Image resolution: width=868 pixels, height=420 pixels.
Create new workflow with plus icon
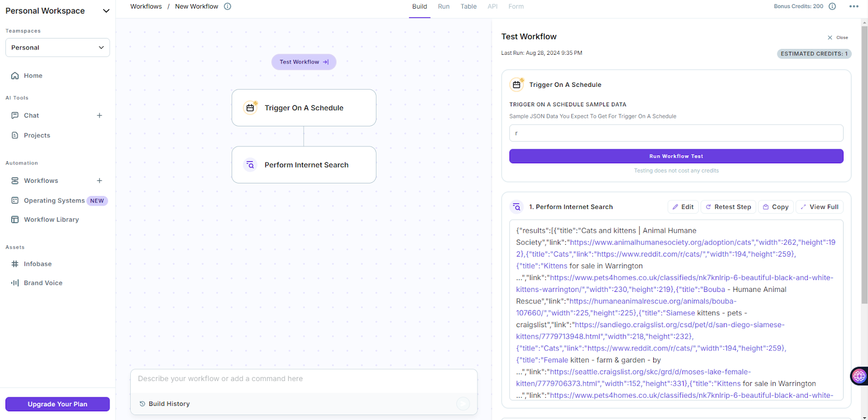(x=99, y=181)
